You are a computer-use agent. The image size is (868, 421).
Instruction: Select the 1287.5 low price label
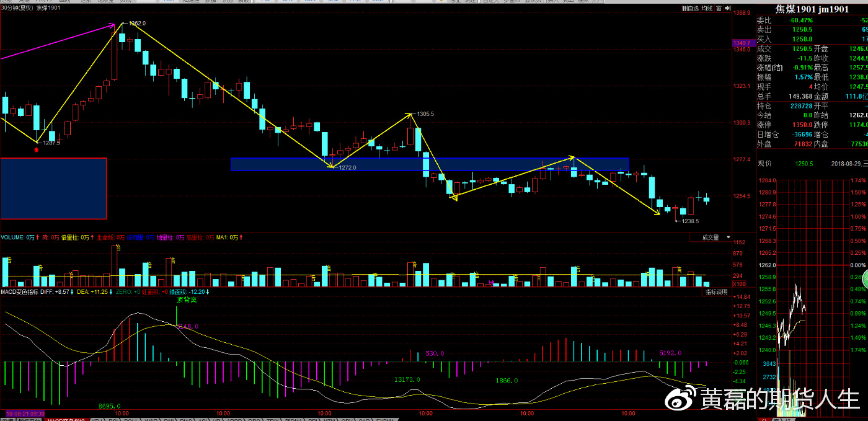coord(51,143)
